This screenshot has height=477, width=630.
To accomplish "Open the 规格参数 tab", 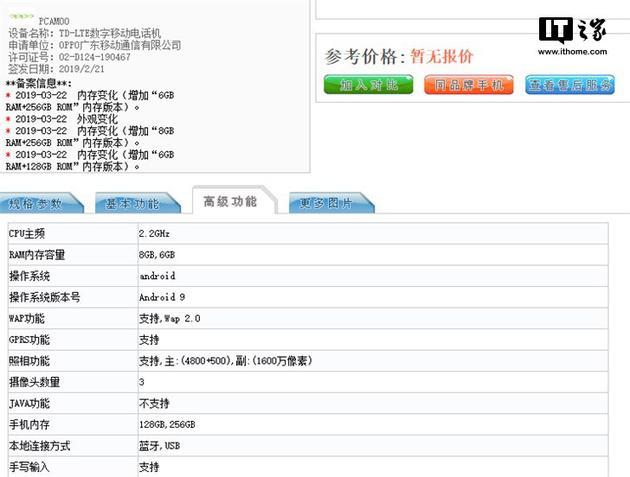I will [x=40, y=203].
